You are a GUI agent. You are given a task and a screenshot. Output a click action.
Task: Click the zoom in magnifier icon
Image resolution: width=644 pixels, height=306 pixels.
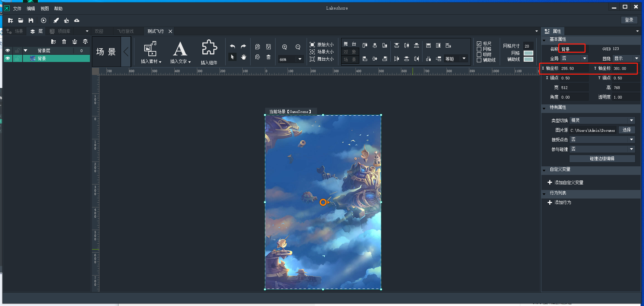284,47
